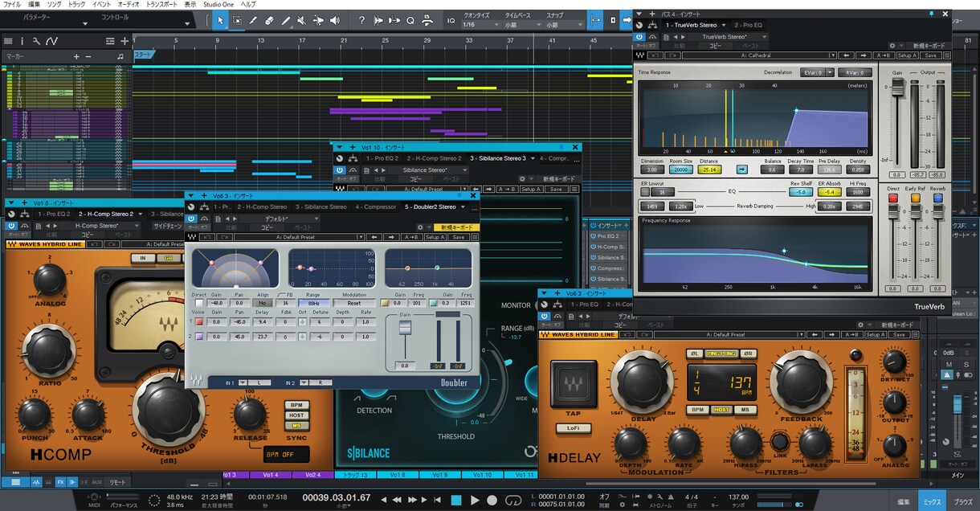Choose the Listen speaker tool
The height and width of the screenshot is (511, 980).
click(x=336, y=20)
